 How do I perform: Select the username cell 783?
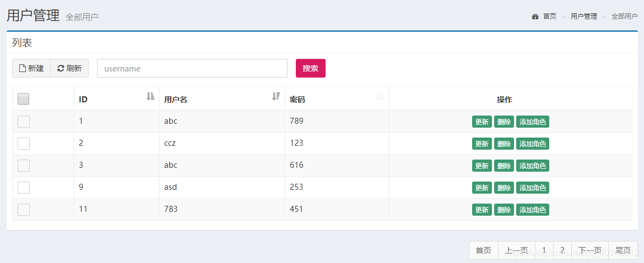coord(222,209)
